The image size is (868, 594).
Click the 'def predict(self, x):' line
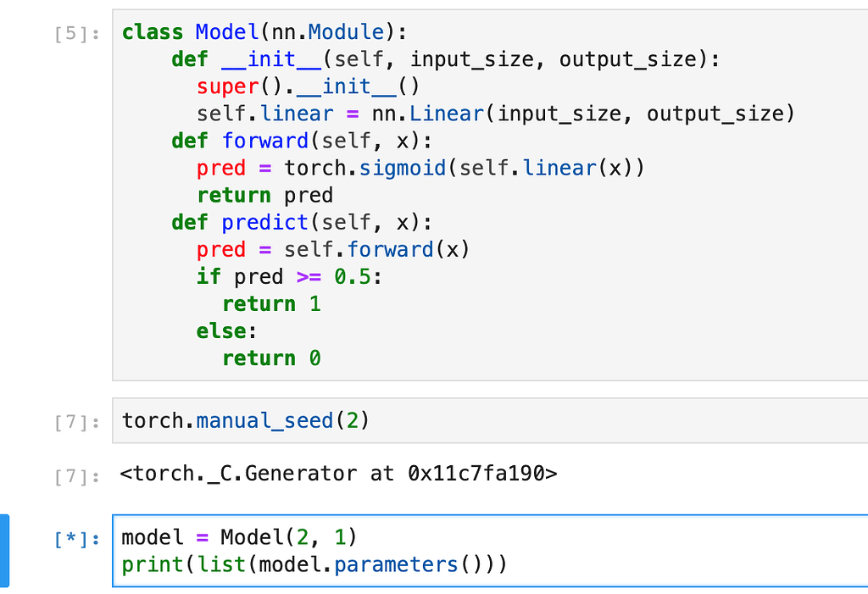[302, 222]
